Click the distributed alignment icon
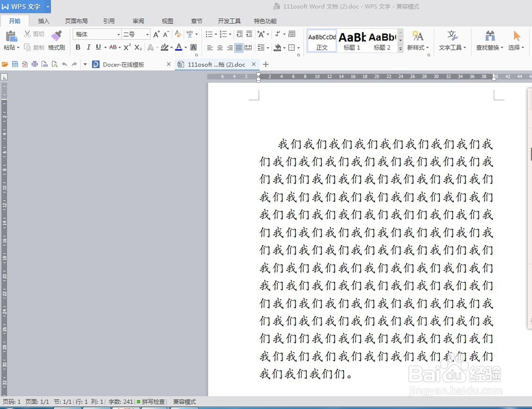 pos(248,47)
